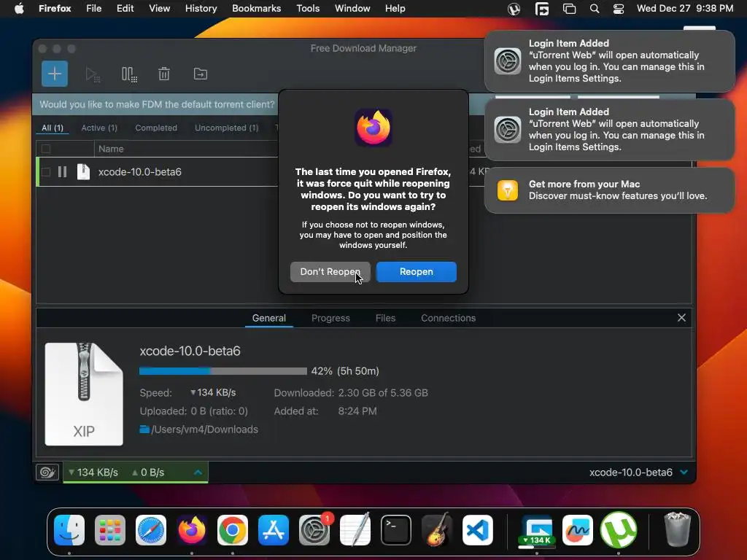
Task: Open the View menu
Action: [x=160, y=9]
